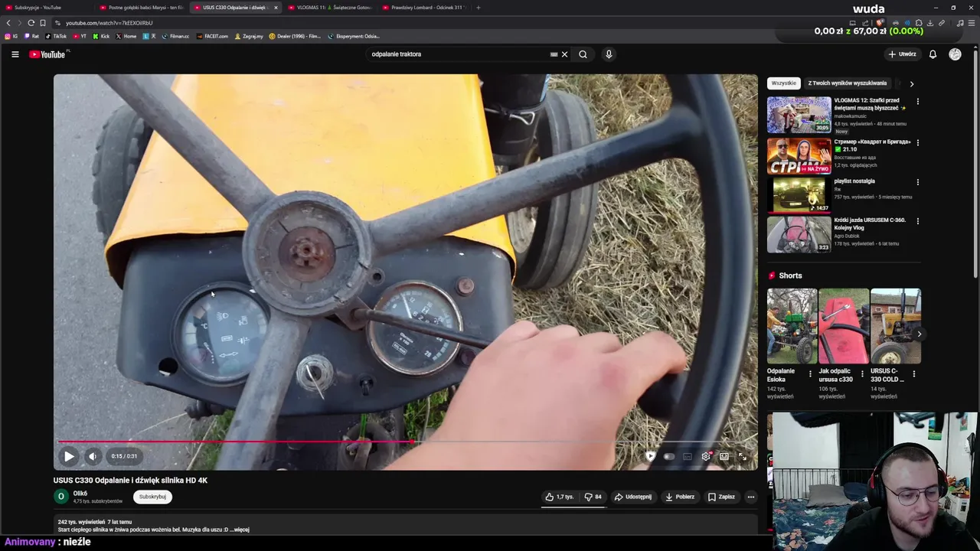Reload the page
Screen dimensions: 980x551
pos(31,23)
